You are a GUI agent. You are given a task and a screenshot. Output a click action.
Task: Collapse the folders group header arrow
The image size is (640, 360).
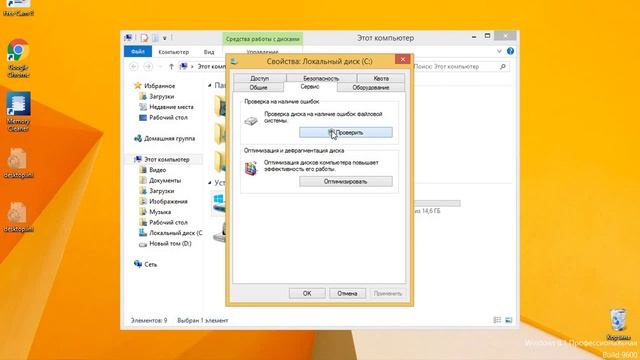210,85
